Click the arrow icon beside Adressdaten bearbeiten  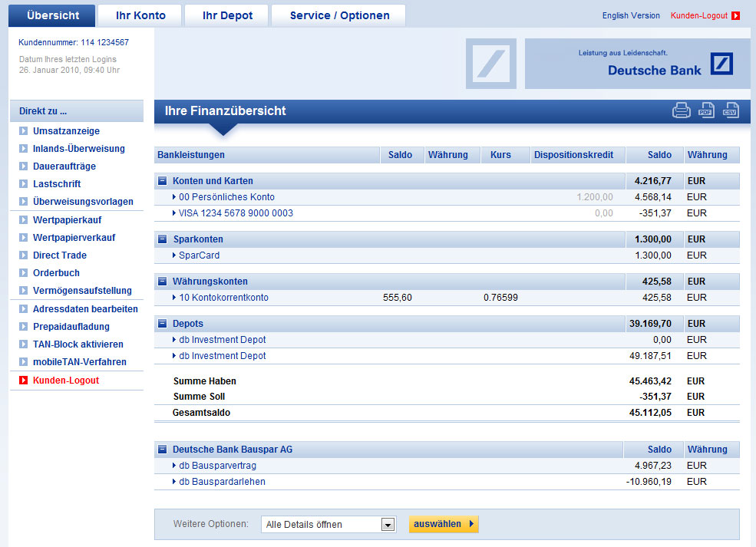pyautogui.click(x=23, y=309)
